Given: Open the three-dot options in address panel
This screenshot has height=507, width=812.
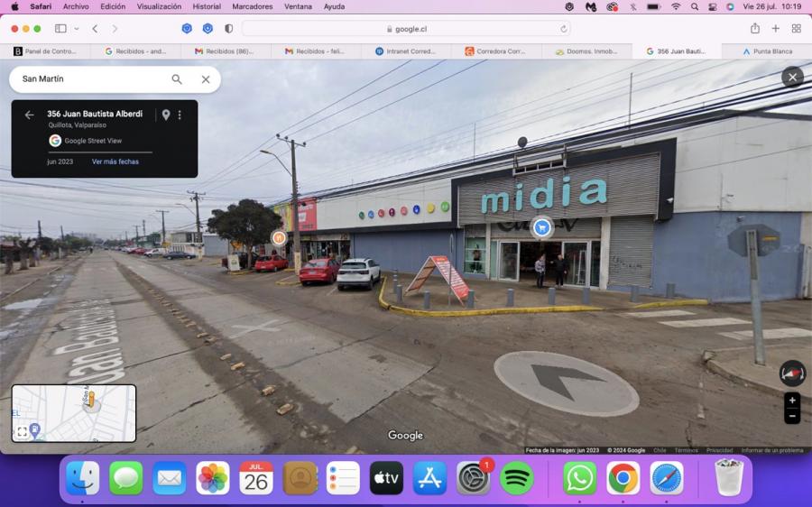Looking at the screenshot, I should pos(180,115).
